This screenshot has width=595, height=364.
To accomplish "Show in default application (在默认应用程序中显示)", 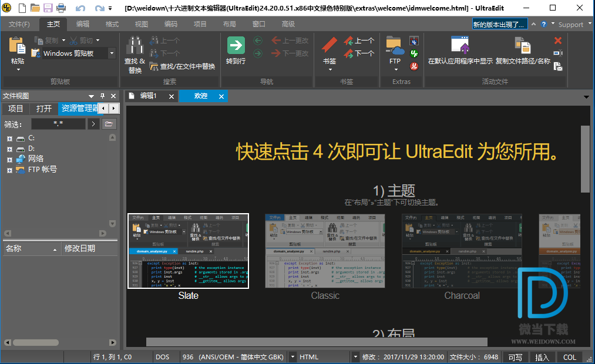I will 460,50.
